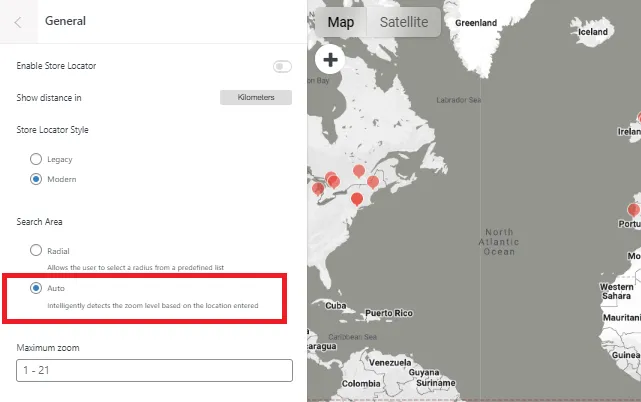Choose the Modern store locator style
The width and height of the screenshot is (641, 402).
pyautogui.click(x=36, y=179)
